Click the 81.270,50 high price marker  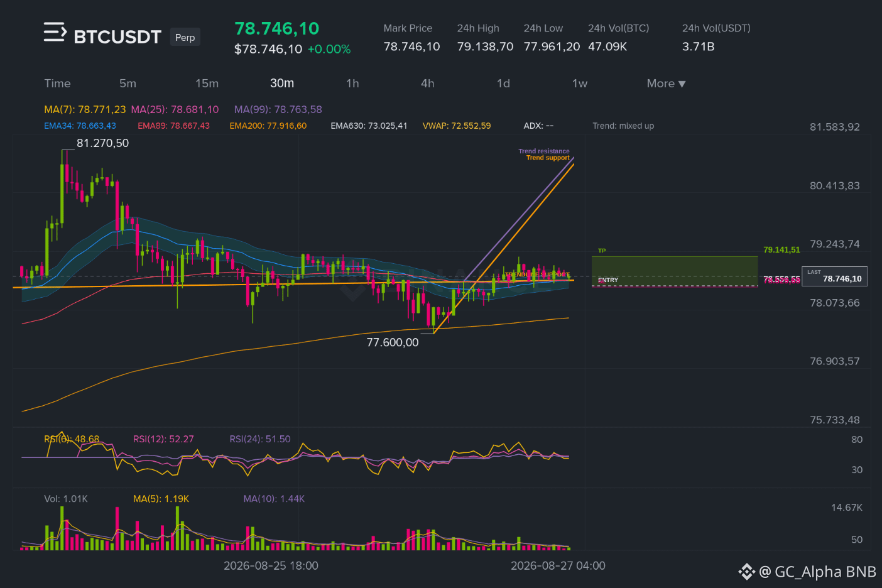[102, 143]
